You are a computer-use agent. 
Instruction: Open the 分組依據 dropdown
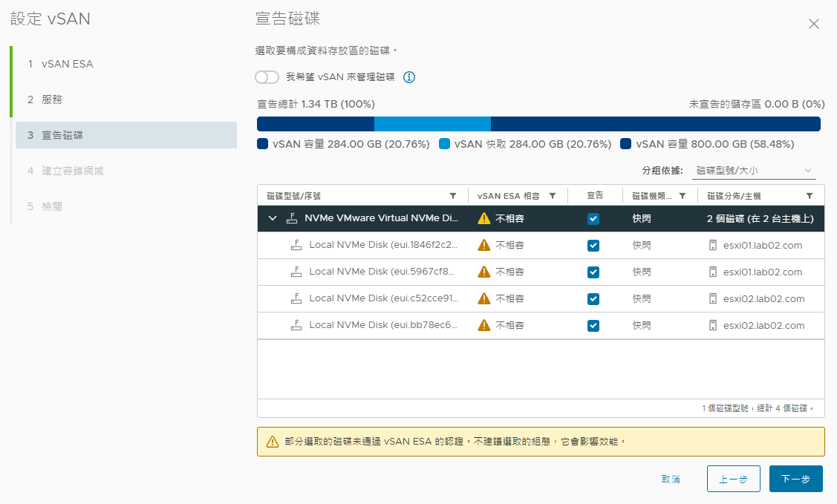tap(754, 171)
